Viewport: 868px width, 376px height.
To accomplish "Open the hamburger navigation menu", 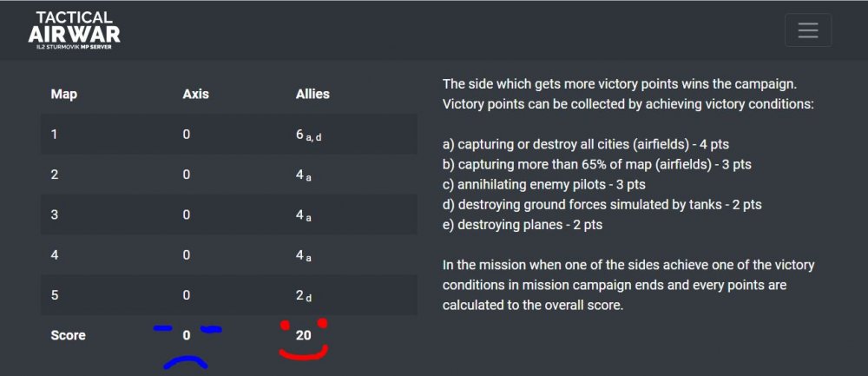I will point(808,30).
